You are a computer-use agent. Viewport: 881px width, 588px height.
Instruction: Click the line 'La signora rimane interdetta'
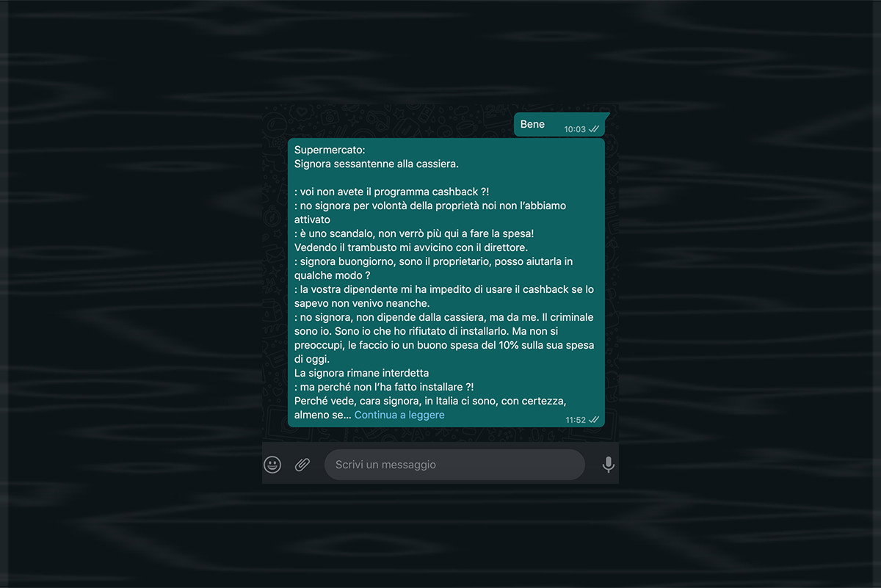(x=361, y=373)
